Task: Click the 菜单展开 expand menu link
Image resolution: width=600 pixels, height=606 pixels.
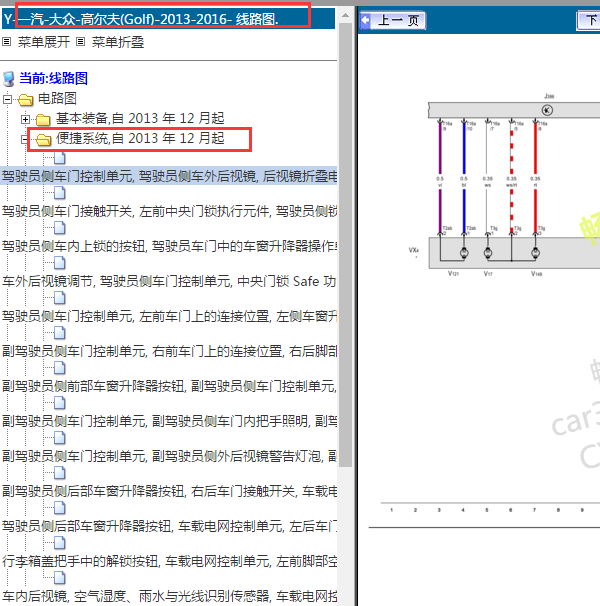Action: 44,42
